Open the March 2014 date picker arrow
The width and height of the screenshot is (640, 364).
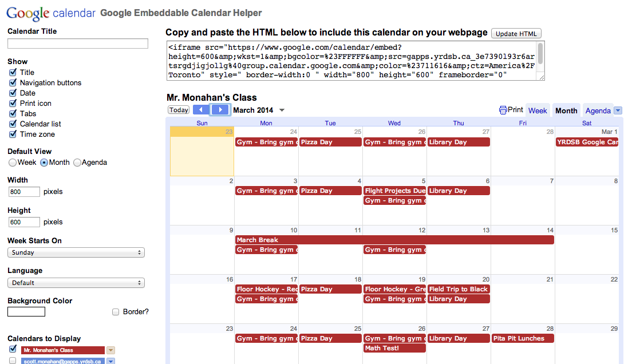[x=282, y=110]
